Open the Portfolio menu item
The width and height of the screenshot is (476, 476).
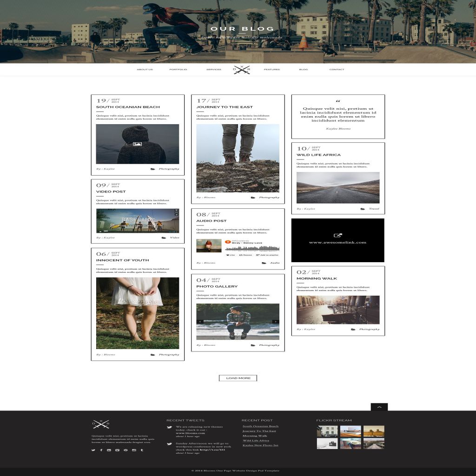[178, 70]
